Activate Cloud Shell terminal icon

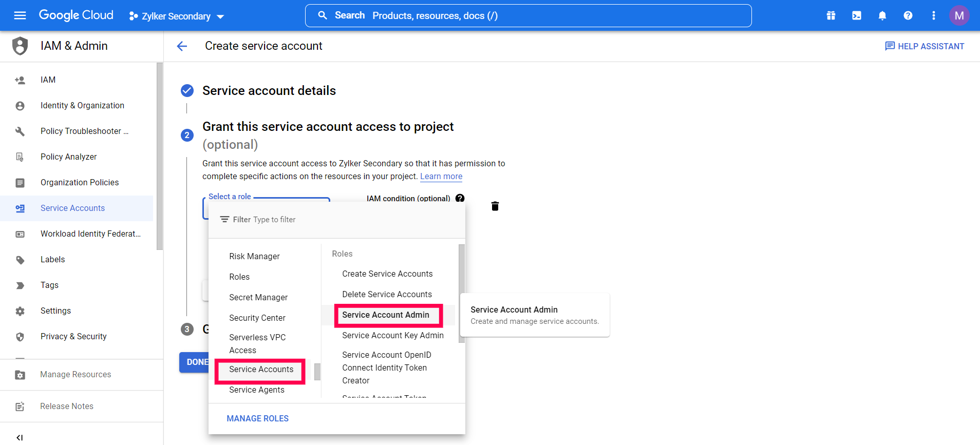857,15
